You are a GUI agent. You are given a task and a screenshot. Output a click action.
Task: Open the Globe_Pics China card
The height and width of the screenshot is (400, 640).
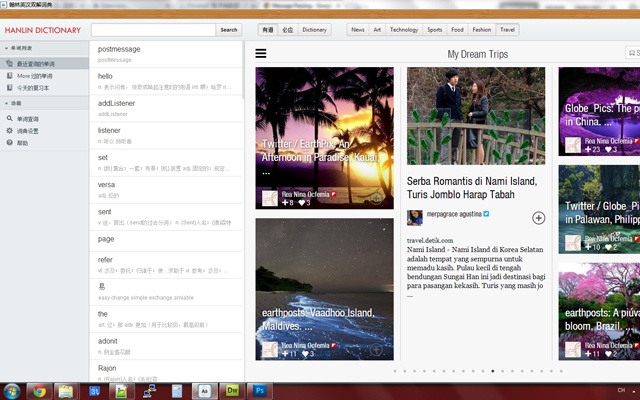tap(599, 111)
